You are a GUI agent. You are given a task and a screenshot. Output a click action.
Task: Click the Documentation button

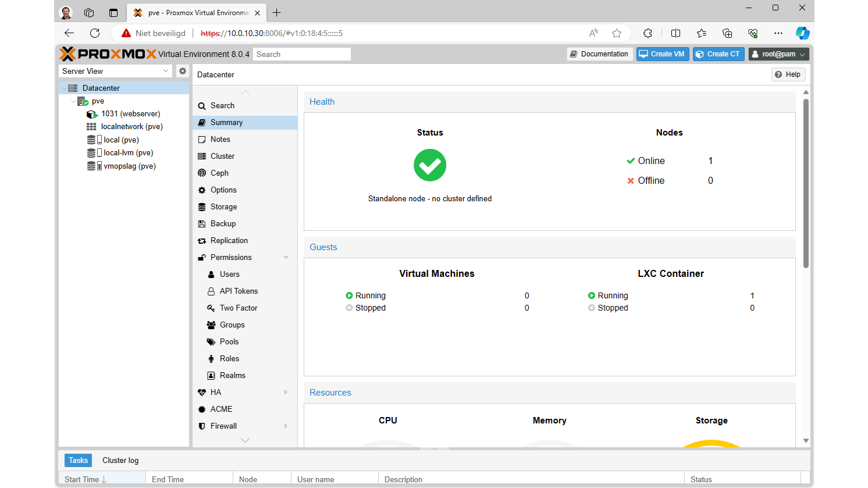[600, 54]
